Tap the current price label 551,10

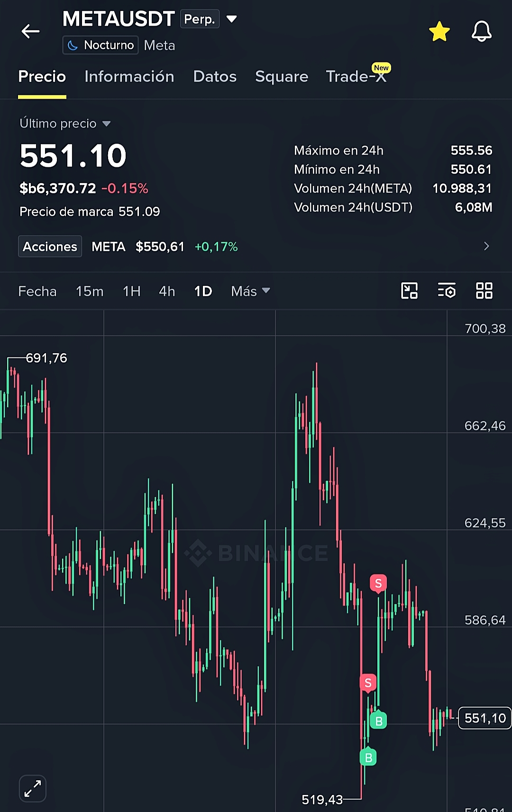coord(485,718)
